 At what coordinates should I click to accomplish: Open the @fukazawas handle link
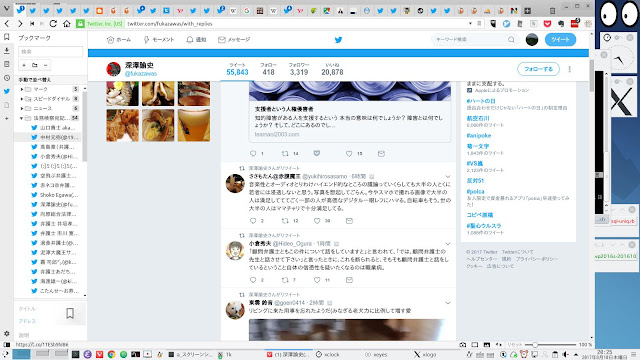(141, 73)
